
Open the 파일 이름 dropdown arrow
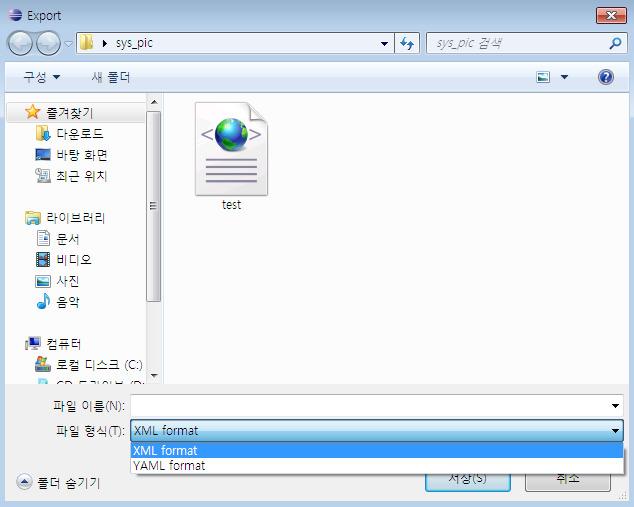(615, 406)
